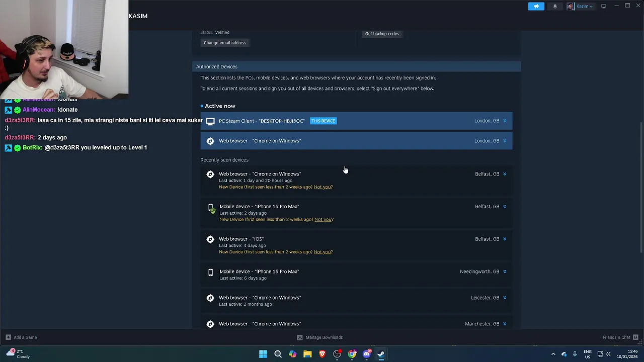This screenshot has width=644, height=362.
Task: Open the notifications bell
Action: click(x=555, y=6)
